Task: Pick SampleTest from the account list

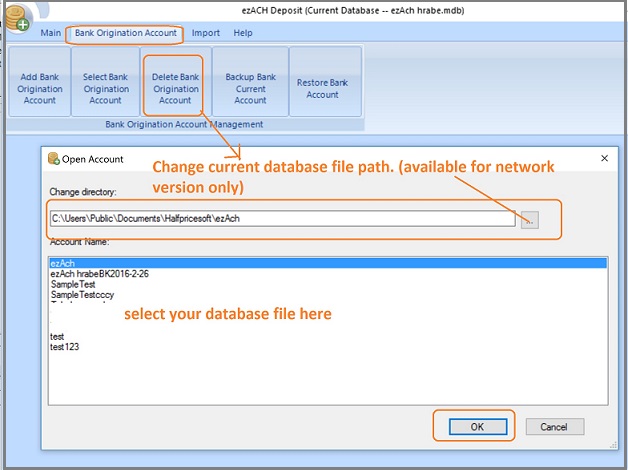Action: tap(73, 285)
